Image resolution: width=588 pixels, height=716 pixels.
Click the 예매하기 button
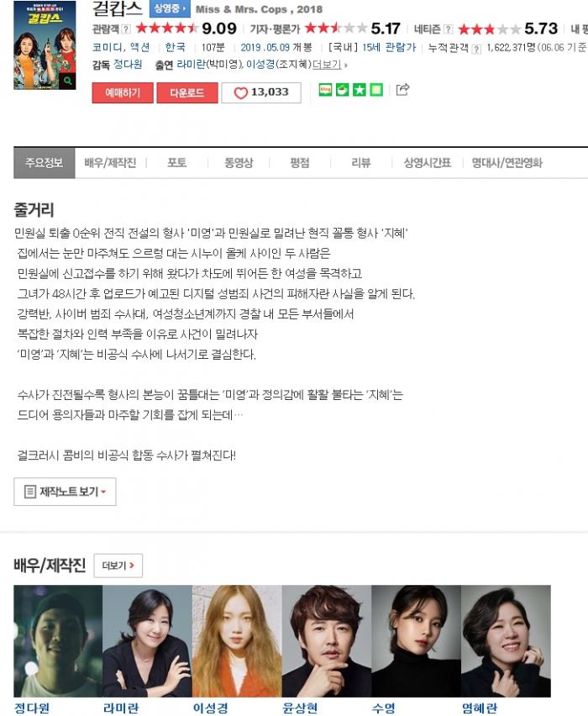point(123,92)
